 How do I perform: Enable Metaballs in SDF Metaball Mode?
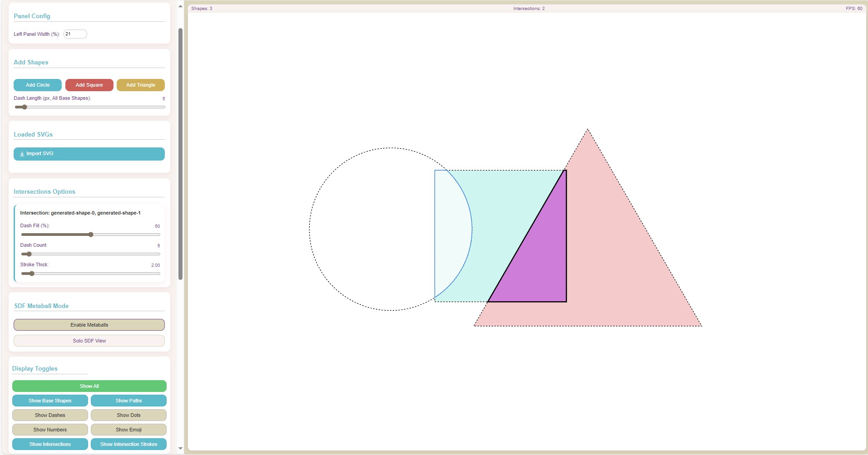89,325
